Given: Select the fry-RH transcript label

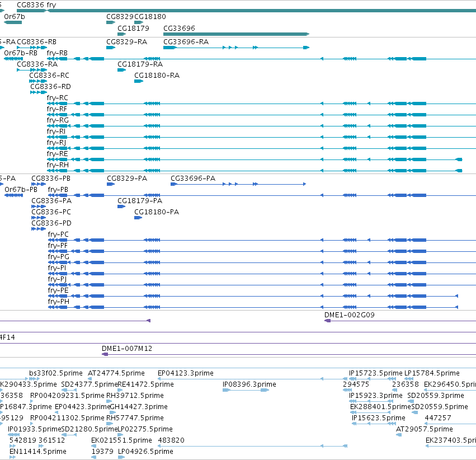Looking at the screenshot, I should (58, 165).
